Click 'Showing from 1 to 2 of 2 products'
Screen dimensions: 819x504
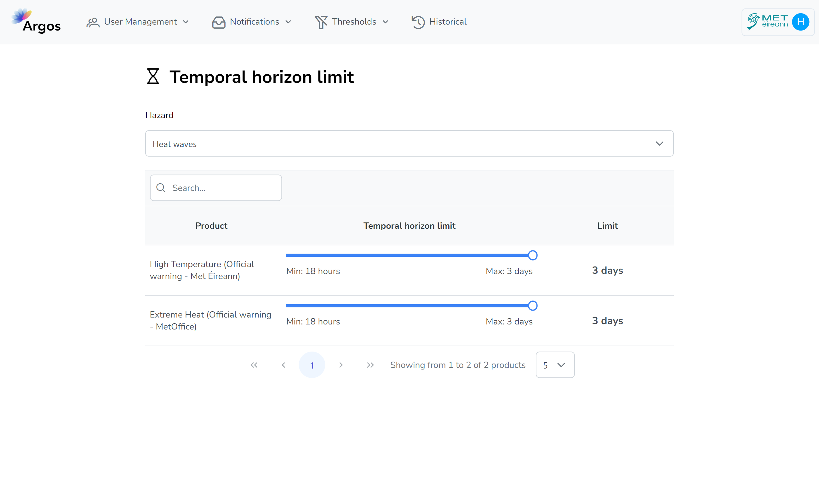click(458, 365)
